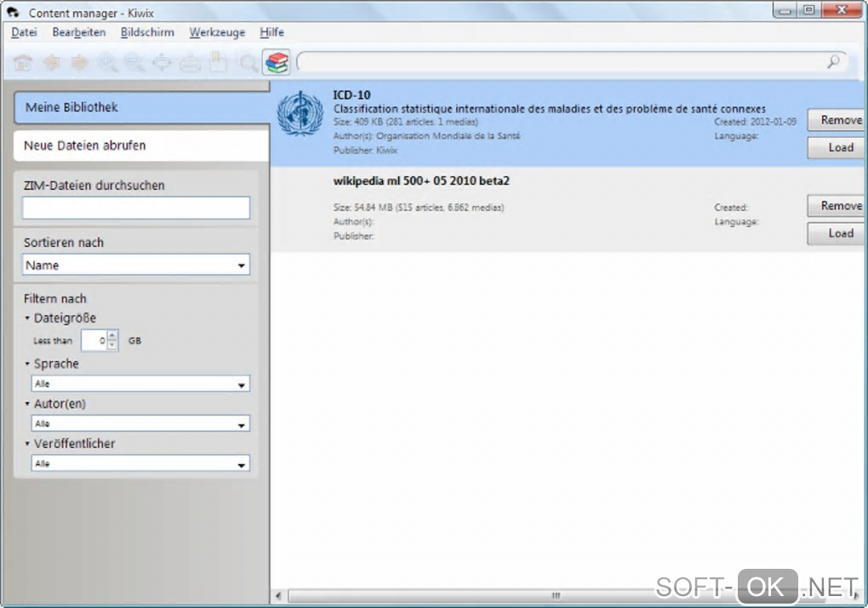Click the Publisher: Kiwix text

(365, 150)
